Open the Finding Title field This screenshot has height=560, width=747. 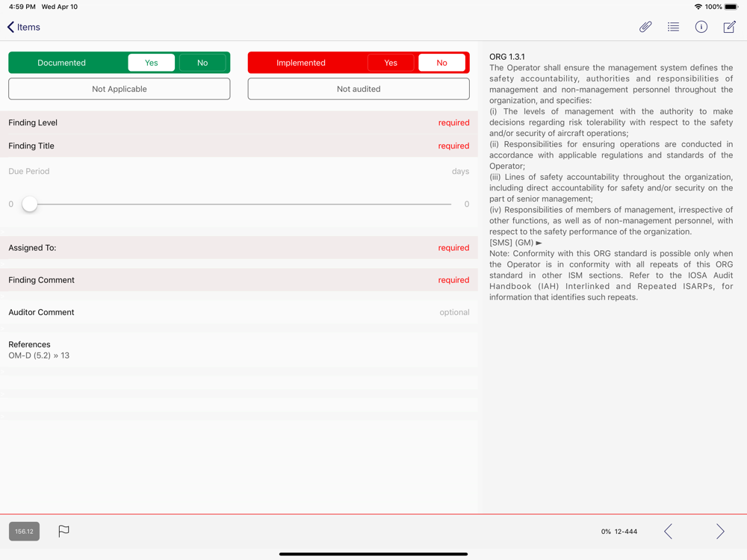click(239, 146)
